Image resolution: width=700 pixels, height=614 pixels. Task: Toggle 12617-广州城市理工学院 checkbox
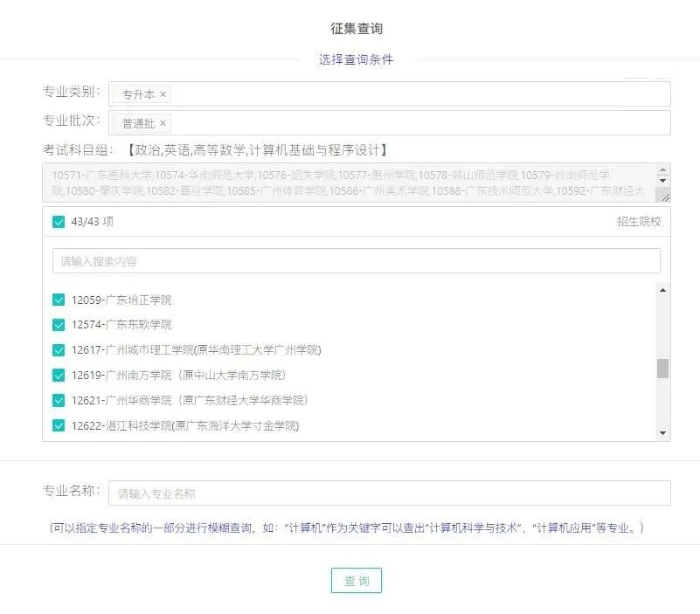59,350
